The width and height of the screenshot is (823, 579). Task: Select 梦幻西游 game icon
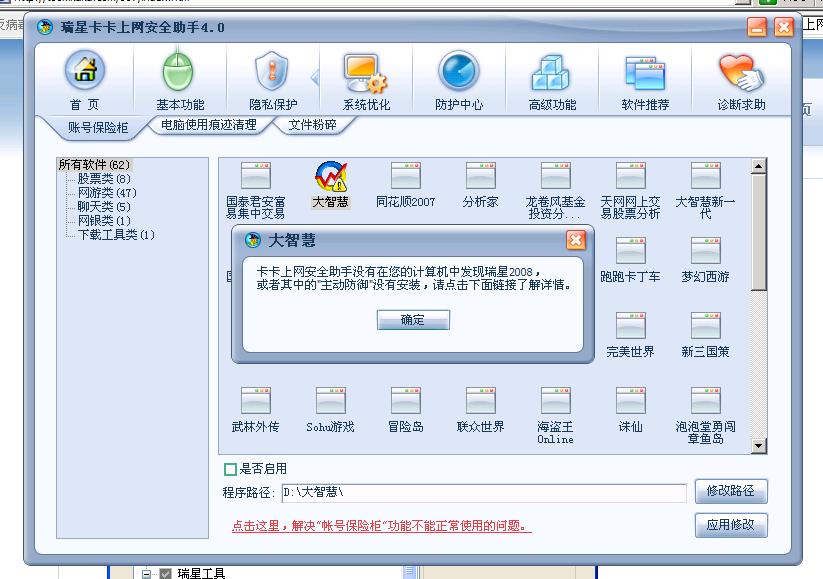pyautogui.click(x=706, y=250)
